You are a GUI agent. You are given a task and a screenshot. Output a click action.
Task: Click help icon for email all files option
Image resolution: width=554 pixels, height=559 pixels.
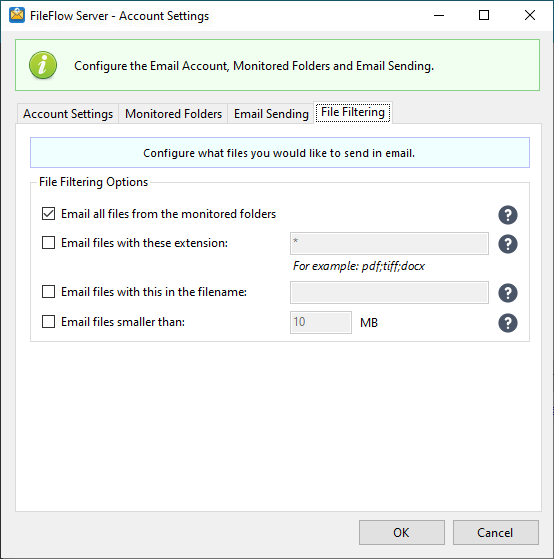[508, 215]
